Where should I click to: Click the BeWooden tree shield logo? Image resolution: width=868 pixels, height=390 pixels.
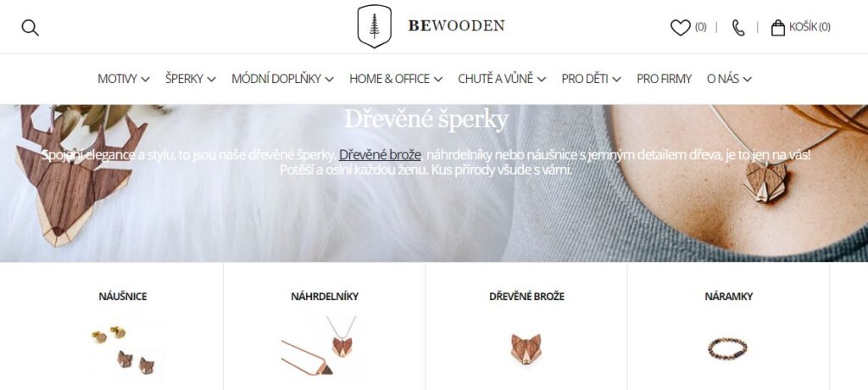pyautogui.click(x=374, y=26)
